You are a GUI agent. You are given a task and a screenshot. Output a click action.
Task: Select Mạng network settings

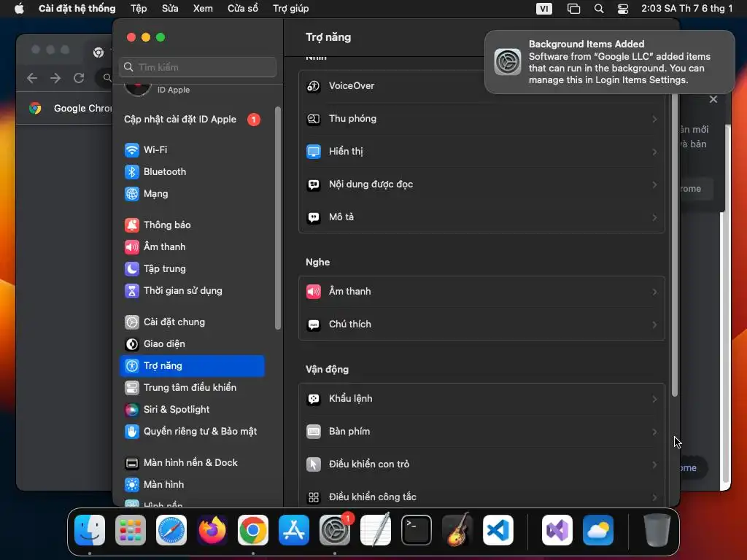tap(192, 193)
